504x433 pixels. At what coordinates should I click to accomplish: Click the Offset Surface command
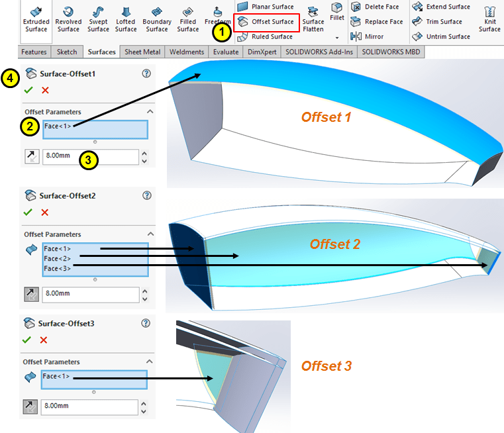point(266,22)
